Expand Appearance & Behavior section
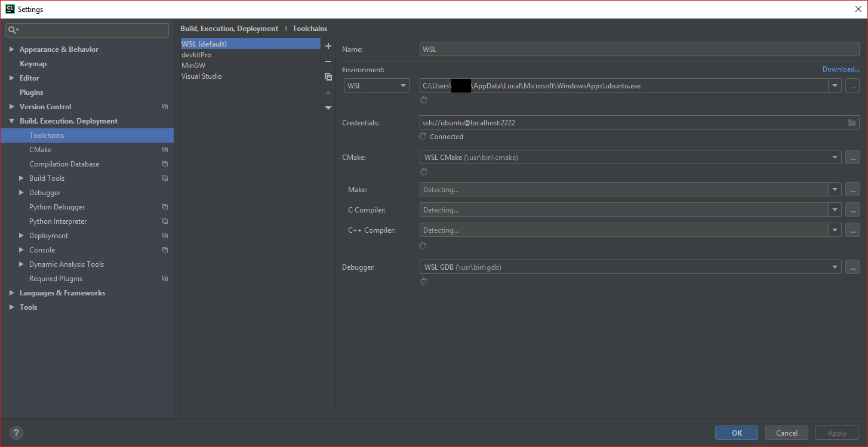Viewport: 868px width, 447px height. point(11,50)
